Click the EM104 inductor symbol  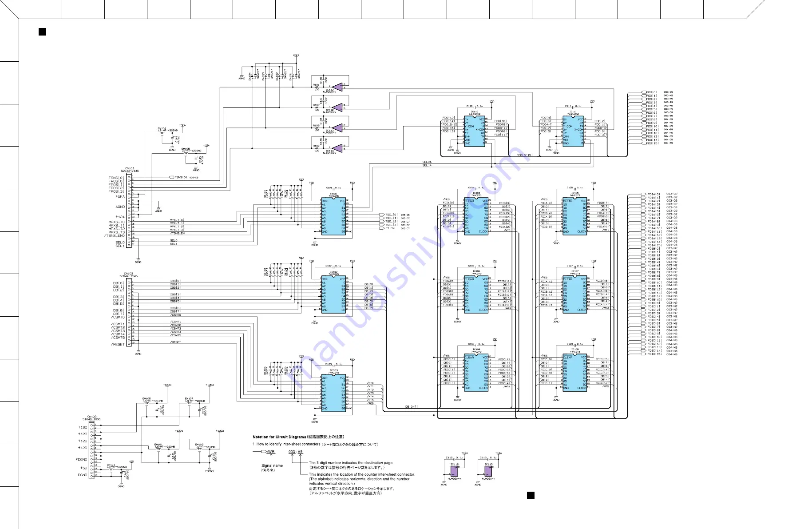[x=162, y=132]
